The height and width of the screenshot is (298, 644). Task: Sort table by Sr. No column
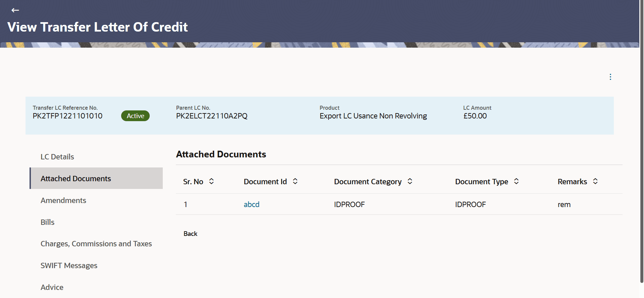(x=211, y=181)
